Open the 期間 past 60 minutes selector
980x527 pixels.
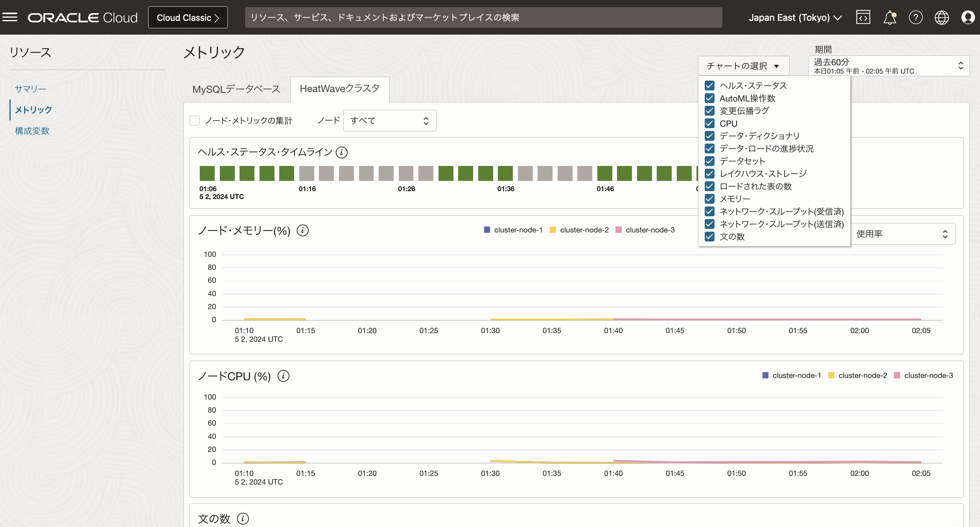click(888, 66)
